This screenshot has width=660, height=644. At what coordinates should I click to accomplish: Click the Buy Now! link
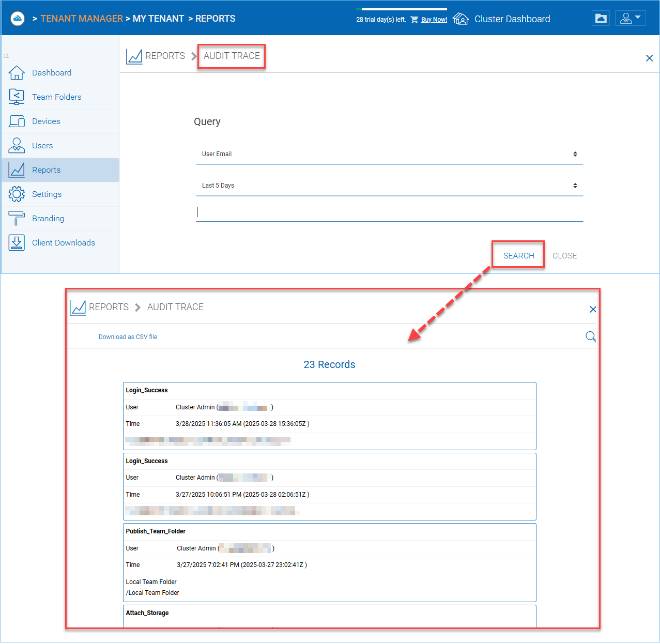(434, 20)
